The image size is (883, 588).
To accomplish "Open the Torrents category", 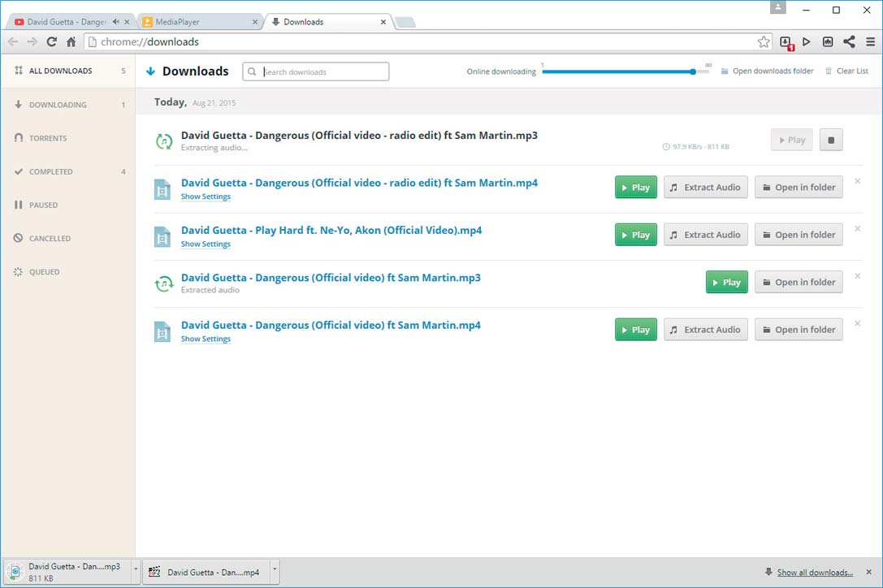I will click(68, 138).
